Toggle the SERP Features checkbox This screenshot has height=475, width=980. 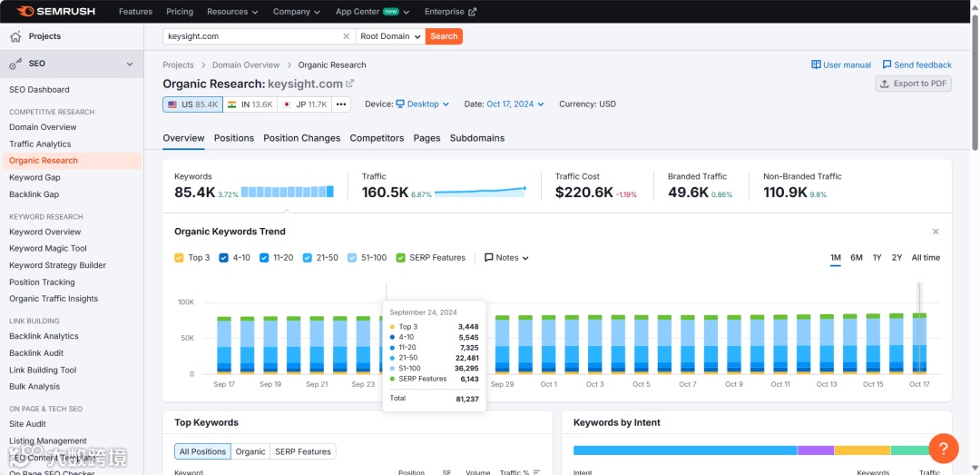(401, 258)
